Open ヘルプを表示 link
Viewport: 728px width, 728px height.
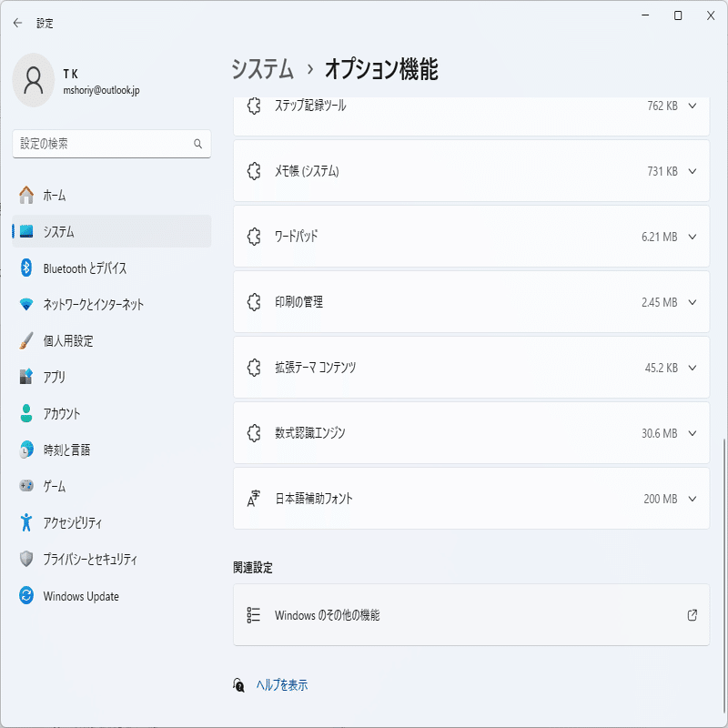(x=282, y=685)
